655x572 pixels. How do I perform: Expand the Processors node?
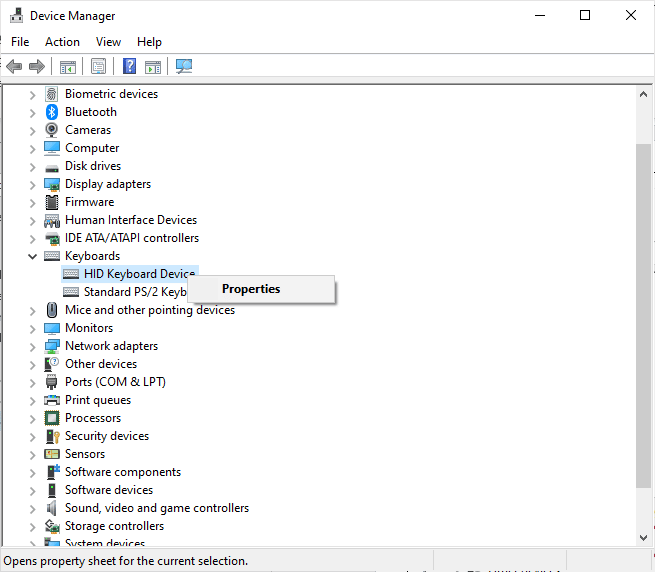point(33,419)
